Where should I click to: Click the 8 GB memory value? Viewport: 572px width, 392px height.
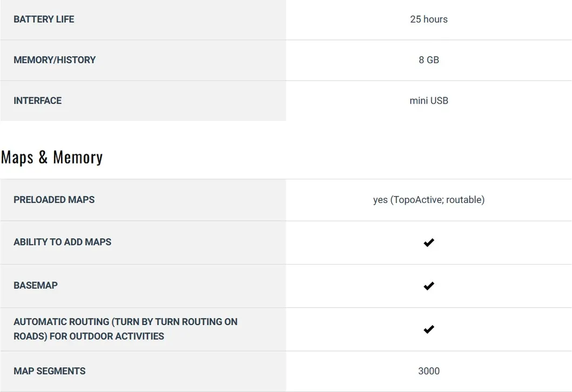(429, 60)
